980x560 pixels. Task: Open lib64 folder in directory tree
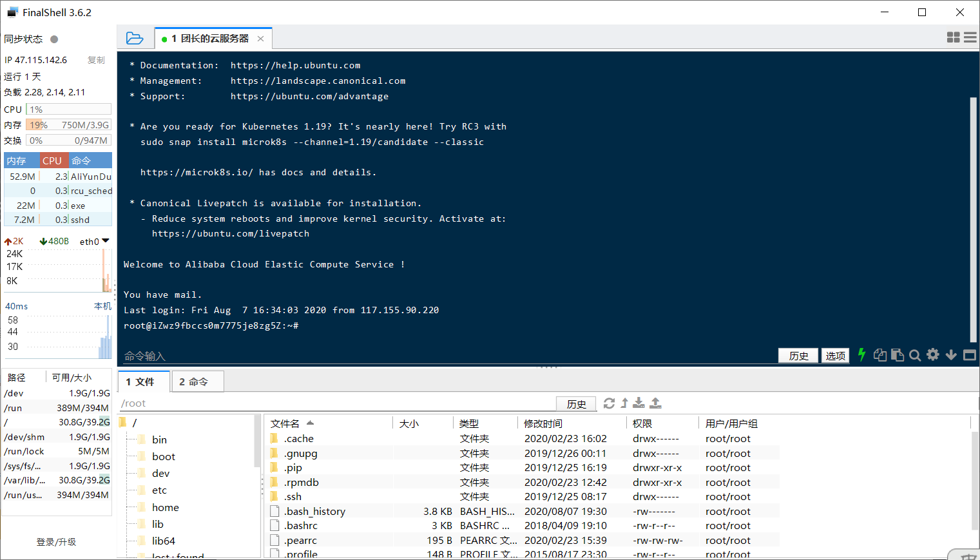[x=164, y=541]
